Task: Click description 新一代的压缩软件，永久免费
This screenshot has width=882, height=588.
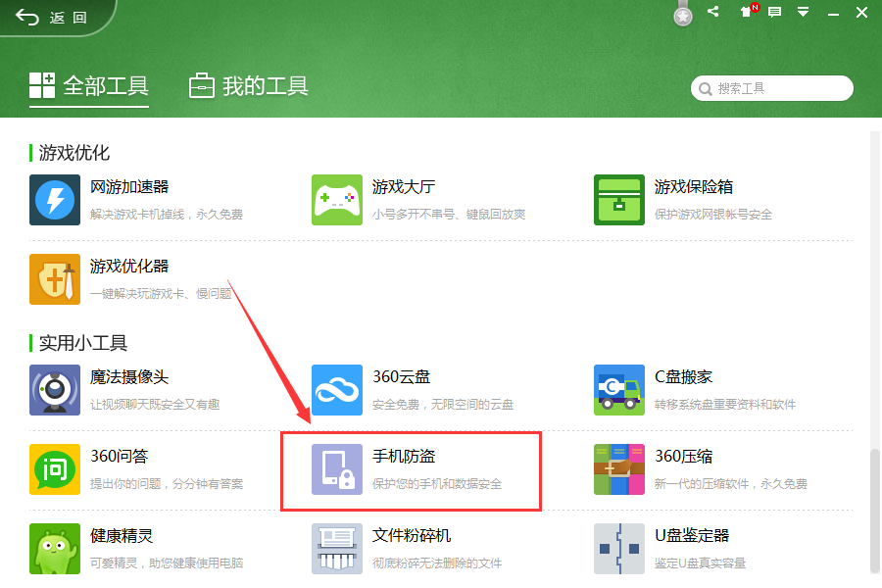Action: (x=731, y=484)
